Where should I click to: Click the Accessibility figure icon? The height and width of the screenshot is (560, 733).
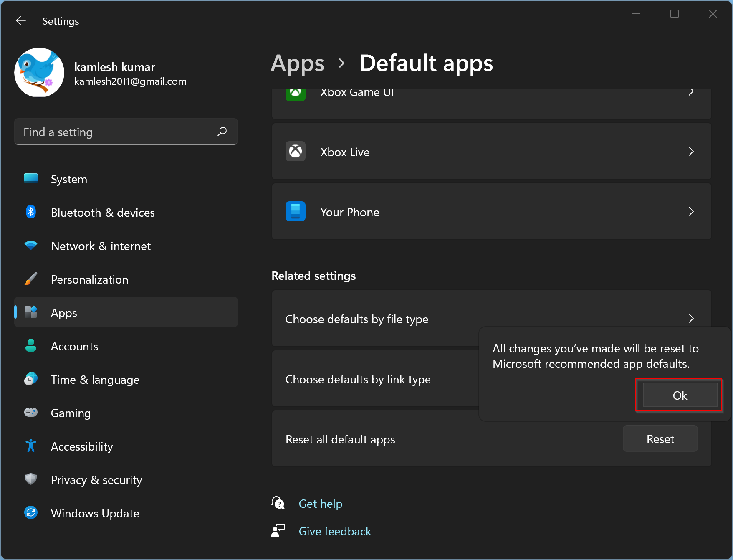pyautogui.click(x=31, y=446)
